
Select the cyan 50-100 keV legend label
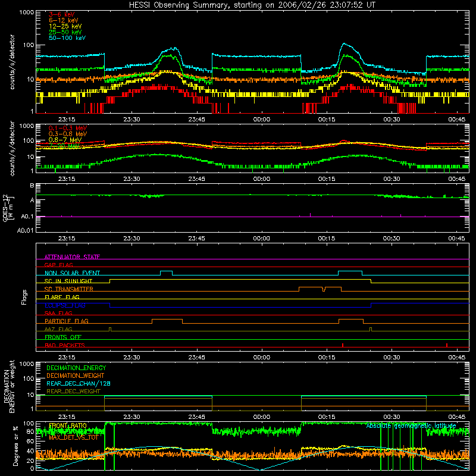coord(67,38)
